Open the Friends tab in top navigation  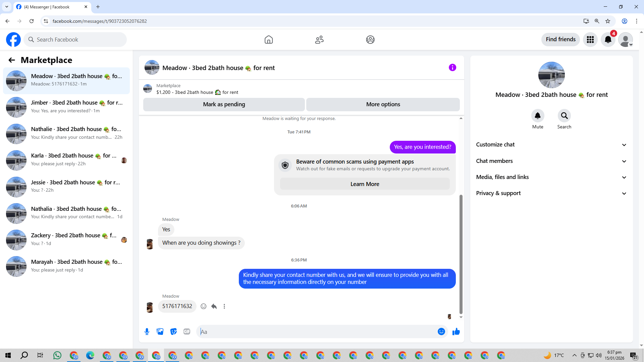click(x=319, y=40)
